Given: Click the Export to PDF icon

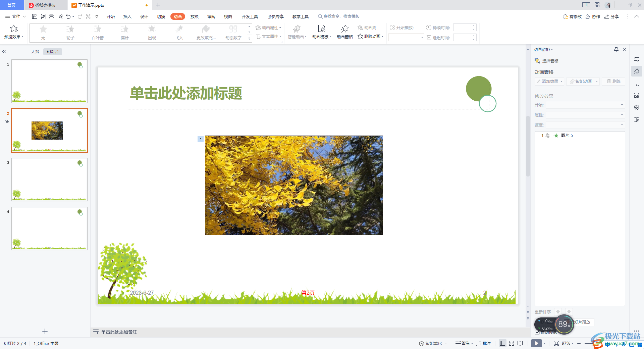Looking at the screenshot, I should point(43,16).
